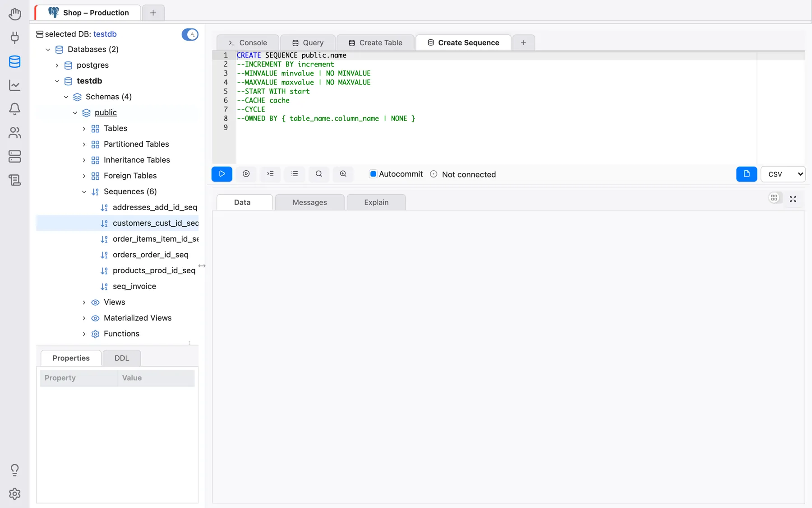Open the CSV export format dropdown
This screenshot has width=812, height=508.
pyautogui.click(x=783, y=174)
